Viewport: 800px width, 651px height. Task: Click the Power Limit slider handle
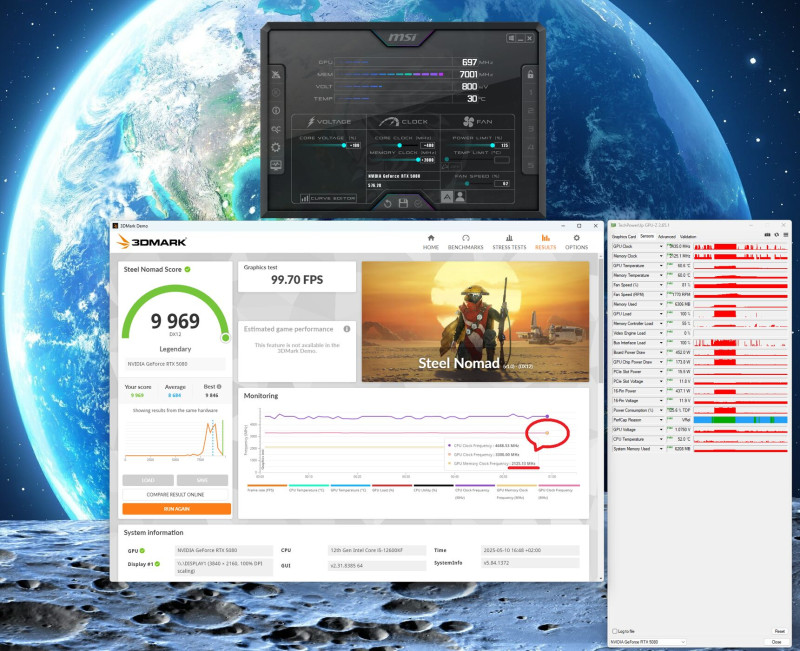click(x=492, y=145)
